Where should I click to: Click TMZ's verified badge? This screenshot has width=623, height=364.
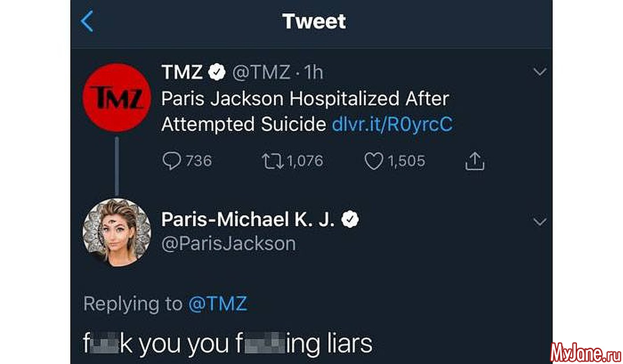click(216, 73)
